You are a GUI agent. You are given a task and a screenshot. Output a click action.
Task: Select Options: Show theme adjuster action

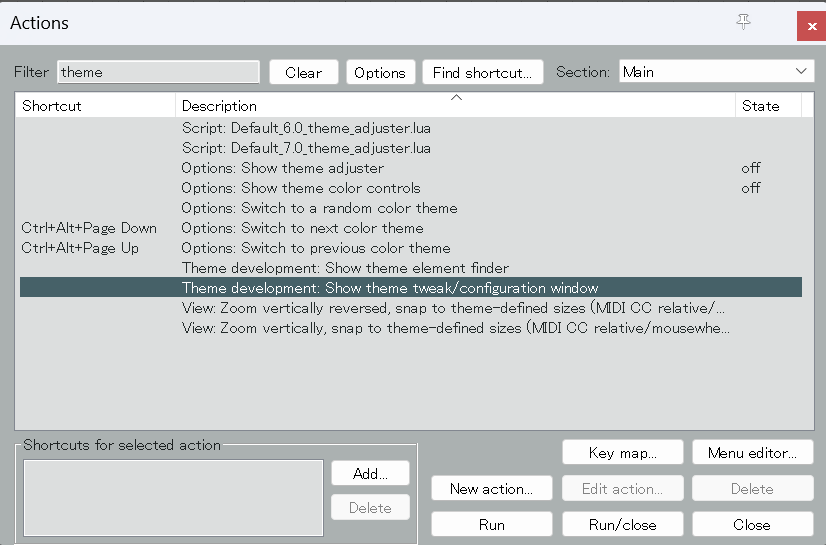coord(411,168)
